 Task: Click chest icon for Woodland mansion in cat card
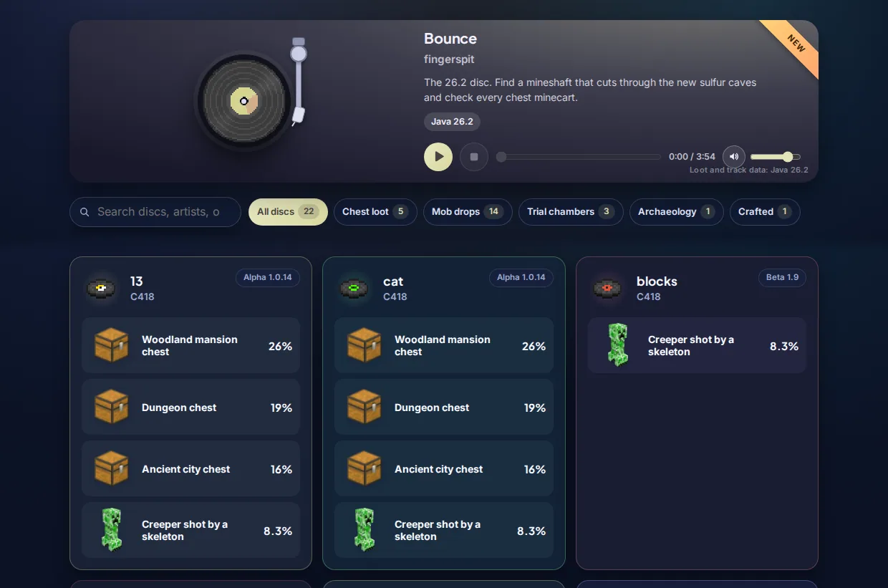(365, 345)
